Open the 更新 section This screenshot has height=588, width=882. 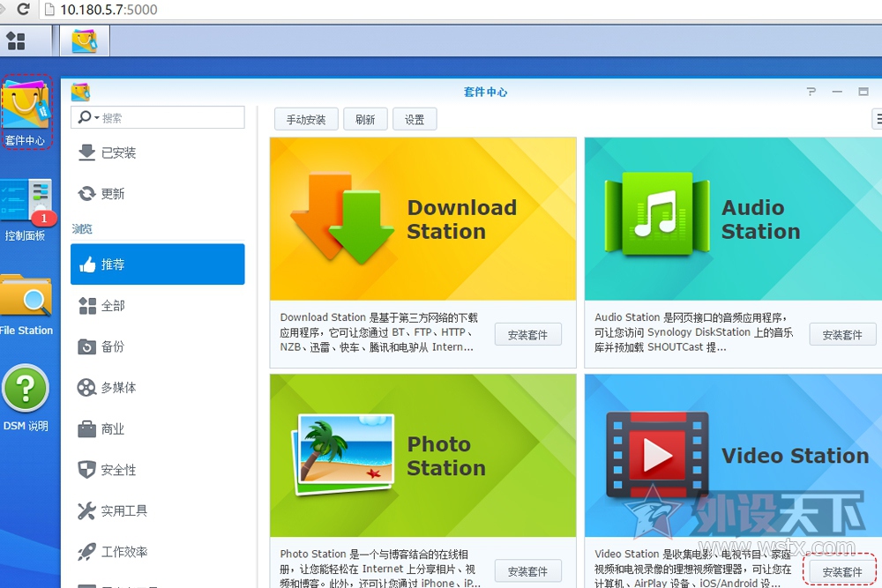point(158,193)
